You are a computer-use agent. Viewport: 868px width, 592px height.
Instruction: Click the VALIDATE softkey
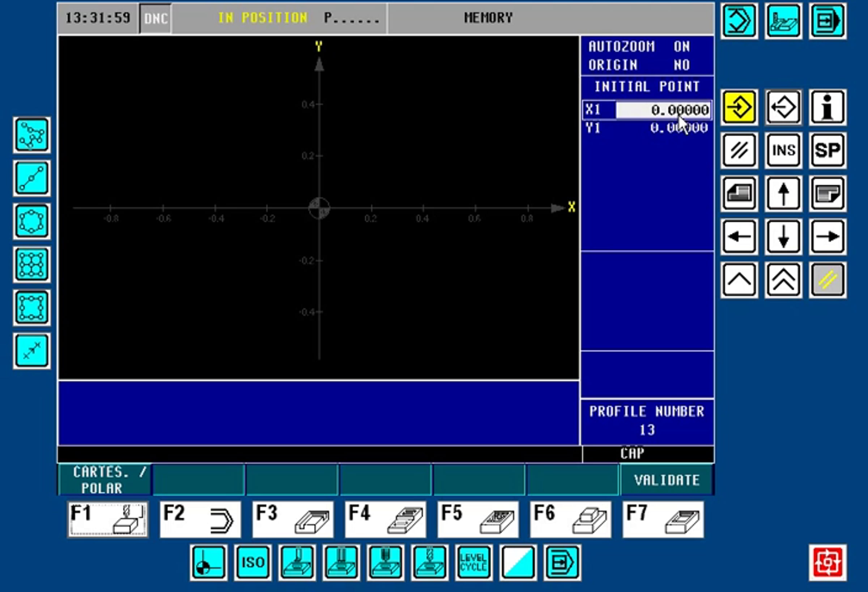667,480
